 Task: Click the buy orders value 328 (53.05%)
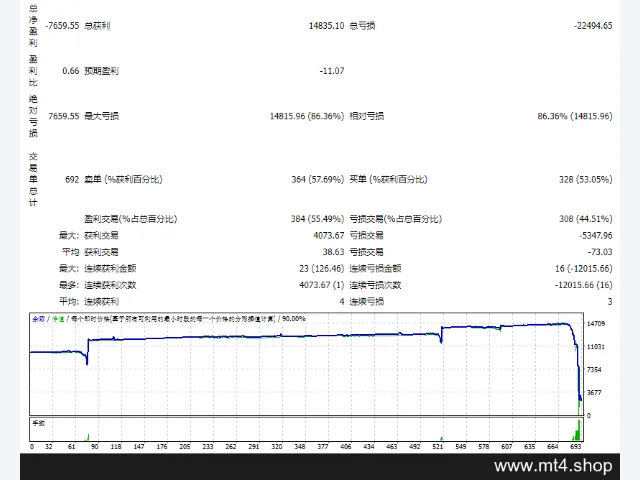[x=586, y=180]
